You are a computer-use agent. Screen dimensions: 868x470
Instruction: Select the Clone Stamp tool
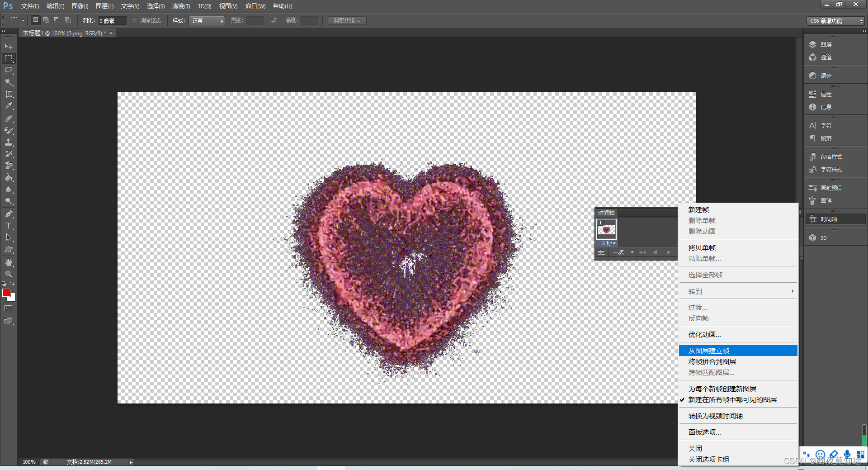click(x=9, y=142)
